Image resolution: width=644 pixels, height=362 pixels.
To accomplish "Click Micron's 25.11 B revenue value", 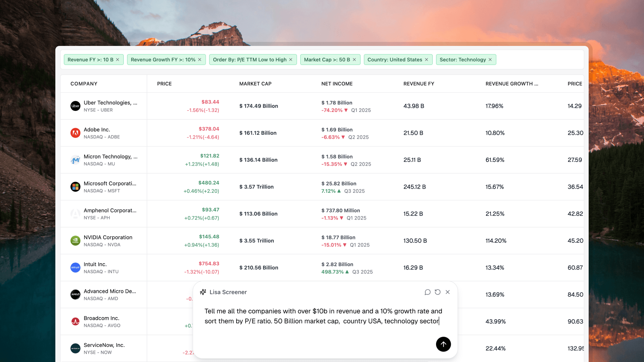I will coord(412,160).
